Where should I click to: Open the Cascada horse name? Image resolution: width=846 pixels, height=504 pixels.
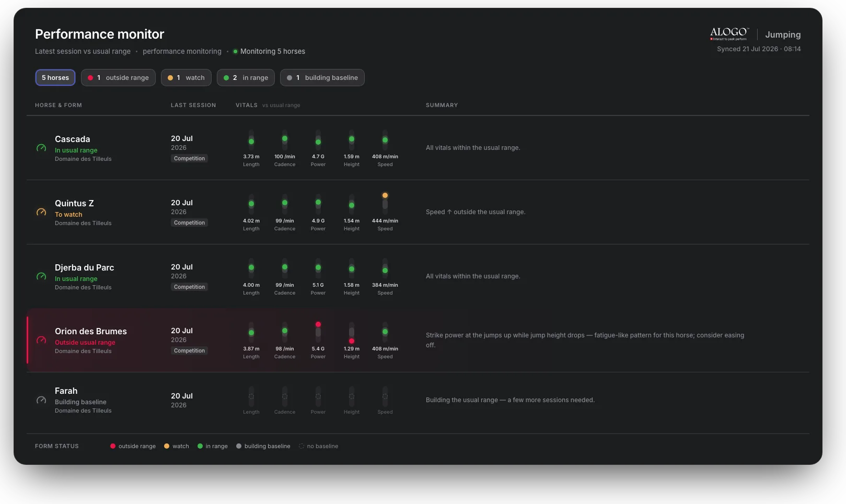(73, 139)
